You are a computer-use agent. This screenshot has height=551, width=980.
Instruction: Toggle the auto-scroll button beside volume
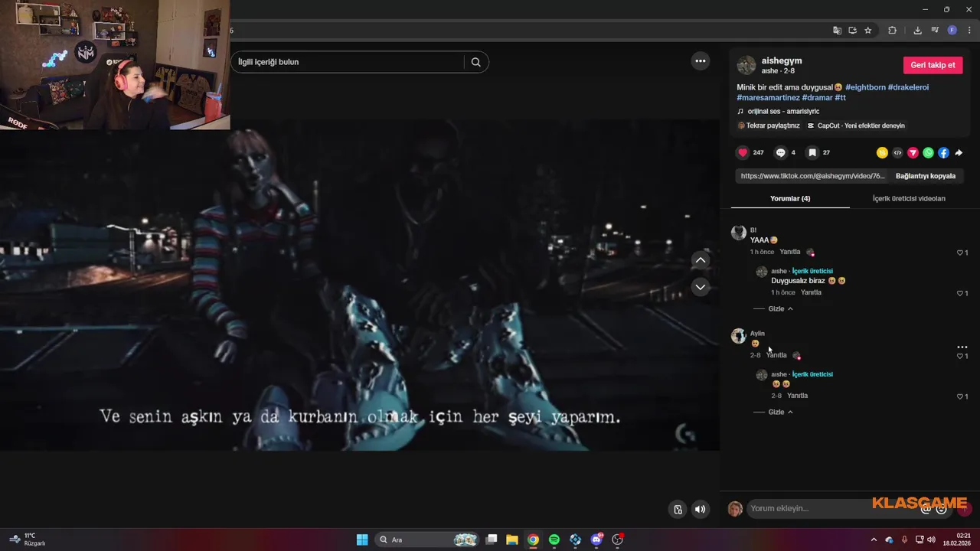tap(678, 509)
